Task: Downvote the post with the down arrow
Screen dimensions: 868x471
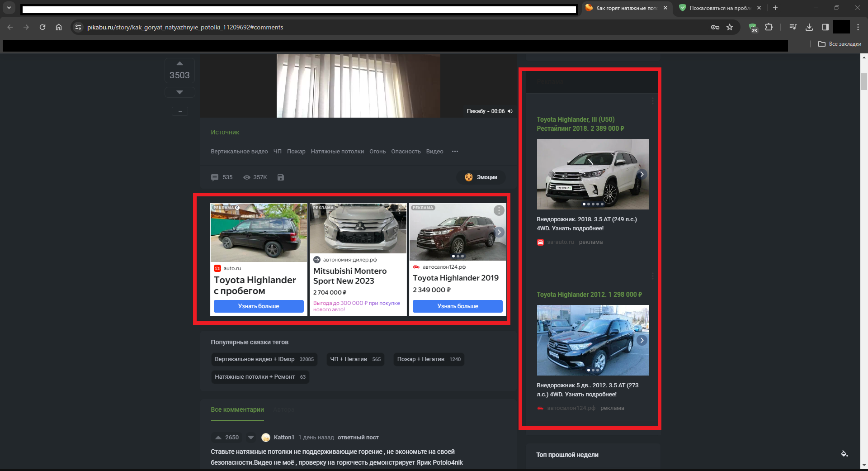Action: click(x=179, y=92)
